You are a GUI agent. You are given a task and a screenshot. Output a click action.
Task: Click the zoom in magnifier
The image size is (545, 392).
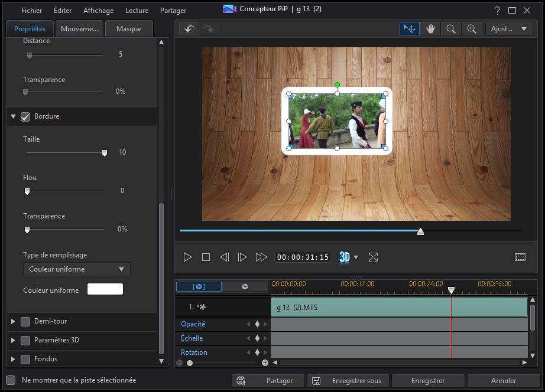tap(471, 29)
